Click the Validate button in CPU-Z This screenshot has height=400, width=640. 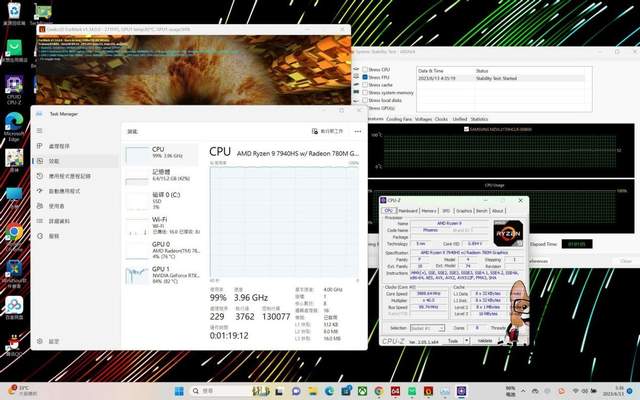[483, 340]
